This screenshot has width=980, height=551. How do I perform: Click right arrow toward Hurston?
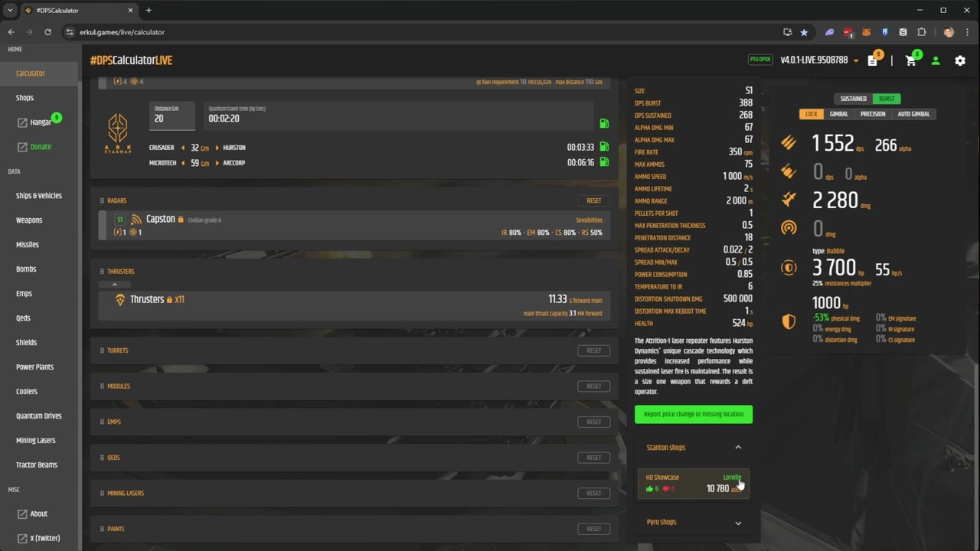pyautogui.click(x=217, y=148)
